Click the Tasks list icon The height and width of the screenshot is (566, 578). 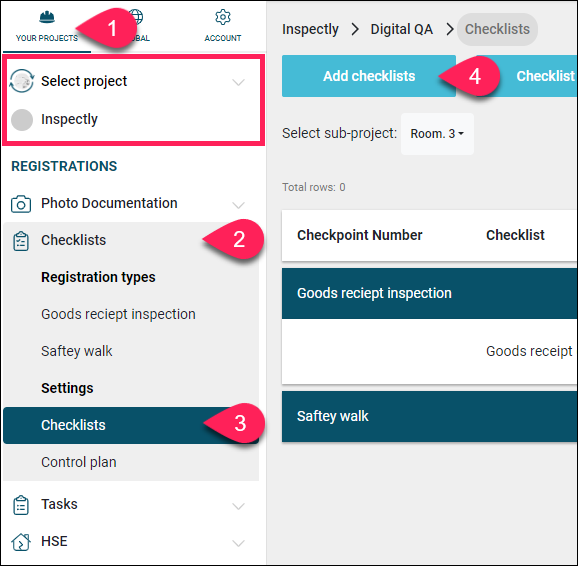(x=21, y=505)
